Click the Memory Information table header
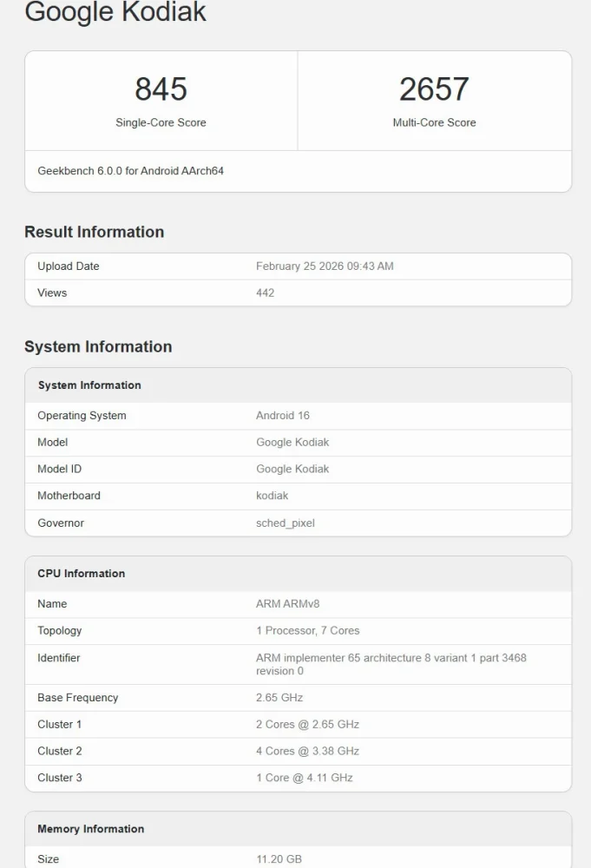Image resolution: width=591 pixels, height=868 pixels. tap(90, 829)
